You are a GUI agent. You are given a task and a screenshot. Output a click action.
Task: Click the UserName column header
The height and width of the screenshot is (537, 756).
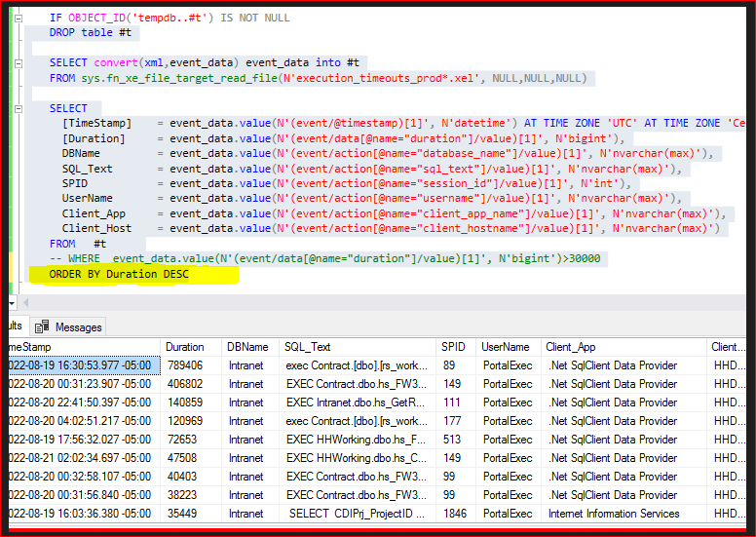coord(506,347)
